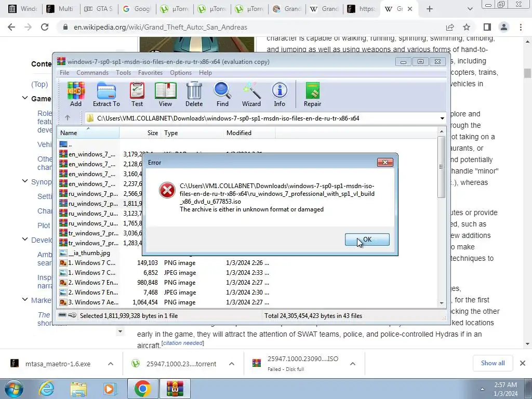Click WinRAR taskbar icon
Image resolution: width=532 pixels, height=399 pixels.
(x=175, y=389)
